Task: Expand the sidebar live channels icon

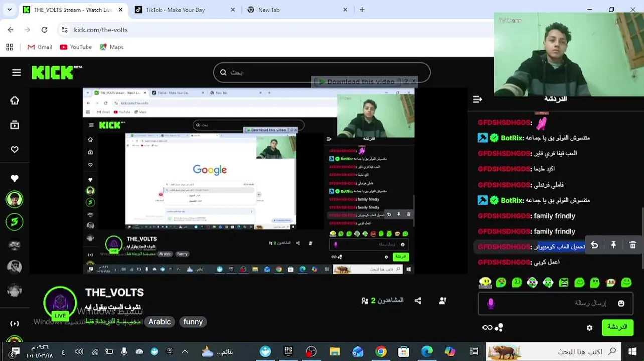Action: [x=15, y=323]
